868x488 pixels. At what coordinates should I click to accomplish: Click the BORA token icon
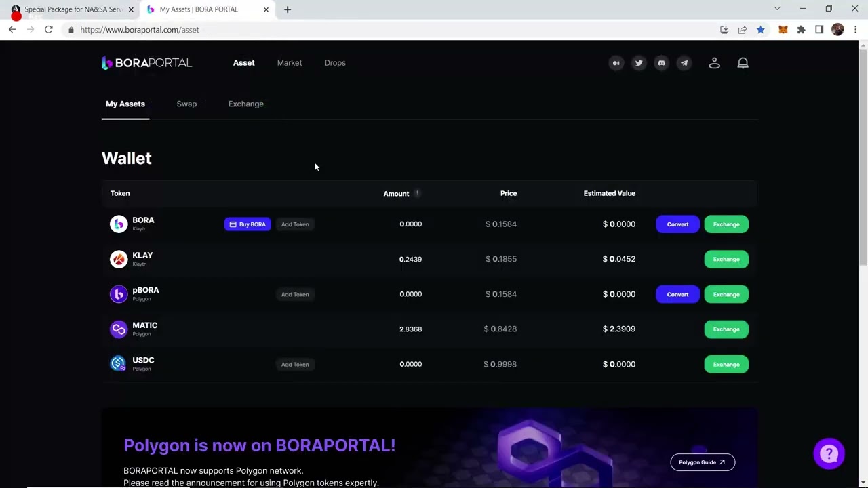(119, 224)
